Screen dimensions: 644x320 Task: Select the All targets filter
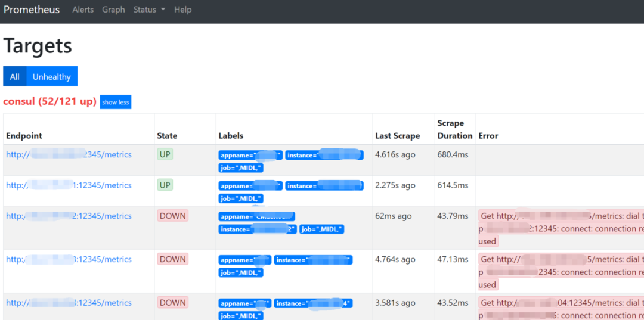point(14,76)
